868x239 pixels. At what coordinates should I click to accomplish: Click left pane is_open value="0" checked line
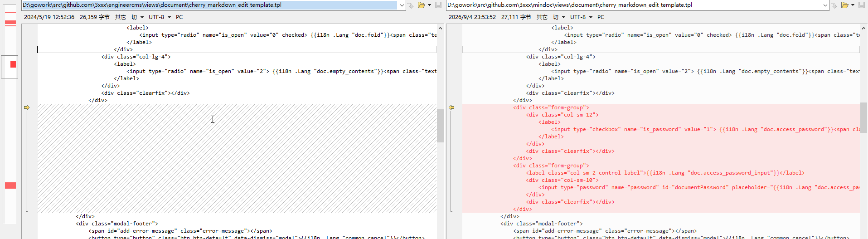[288, 35]
